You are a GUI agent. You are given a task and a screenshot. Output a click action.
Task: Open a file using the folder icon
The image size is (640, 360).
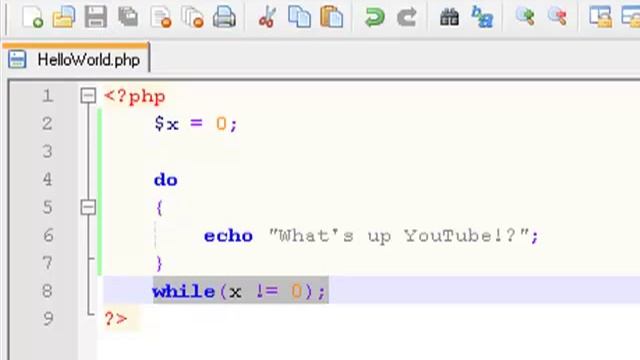(64, 17)
